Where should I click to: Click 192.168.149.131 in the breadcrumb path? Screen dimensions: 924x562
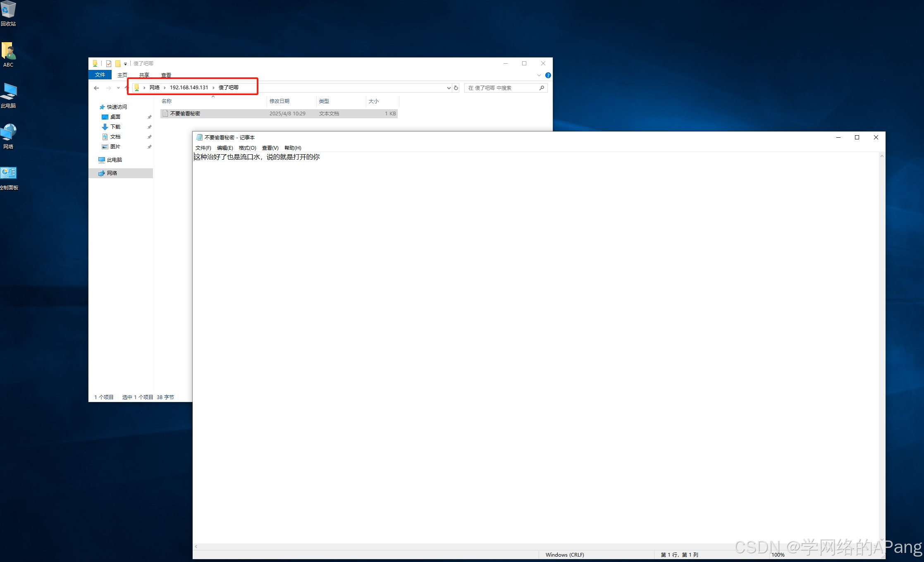pyautogui.click(x=189, y=88)
